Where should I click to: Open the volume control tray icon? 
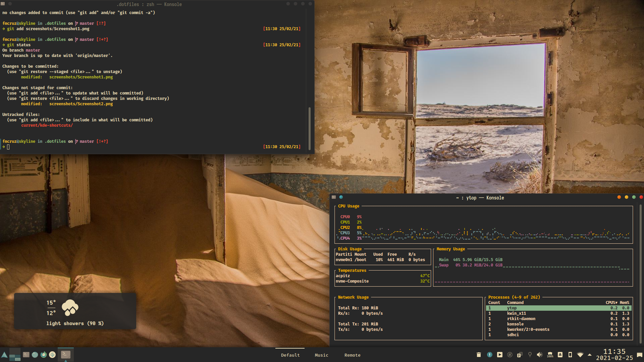(539, 355)
